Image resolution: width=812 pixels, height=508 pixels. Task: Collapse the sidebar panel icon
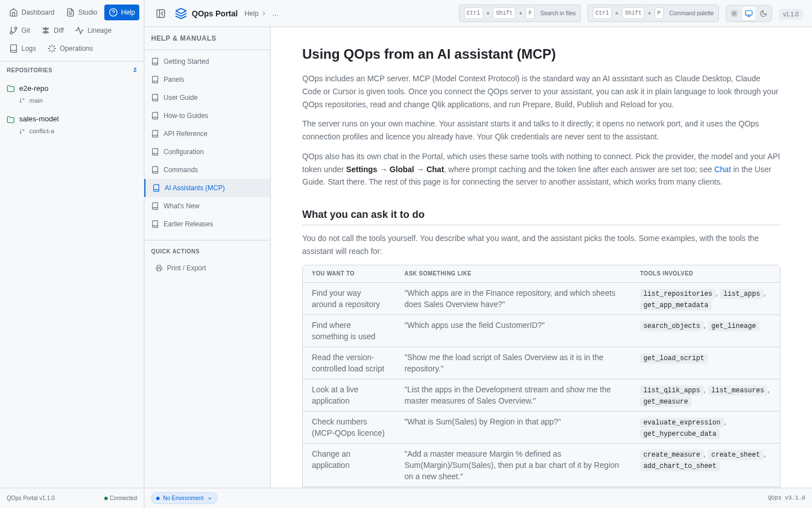[x=161, y=14]
